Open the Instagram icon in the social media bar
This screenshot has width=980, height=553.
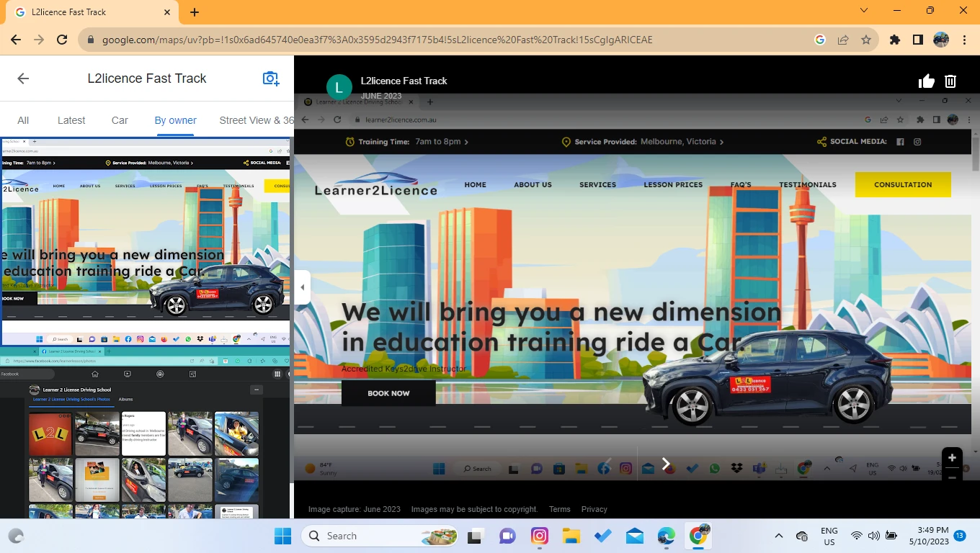point(917,142)
